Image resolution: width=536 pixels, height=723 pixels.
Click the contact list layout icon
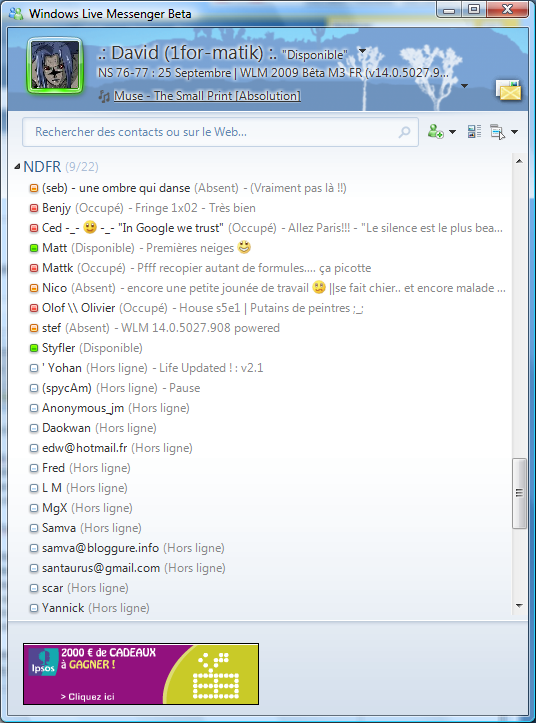coord(474,132)
